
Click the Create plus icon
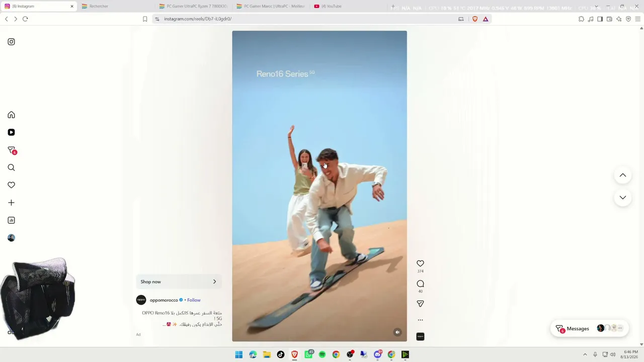click(11, 203)
